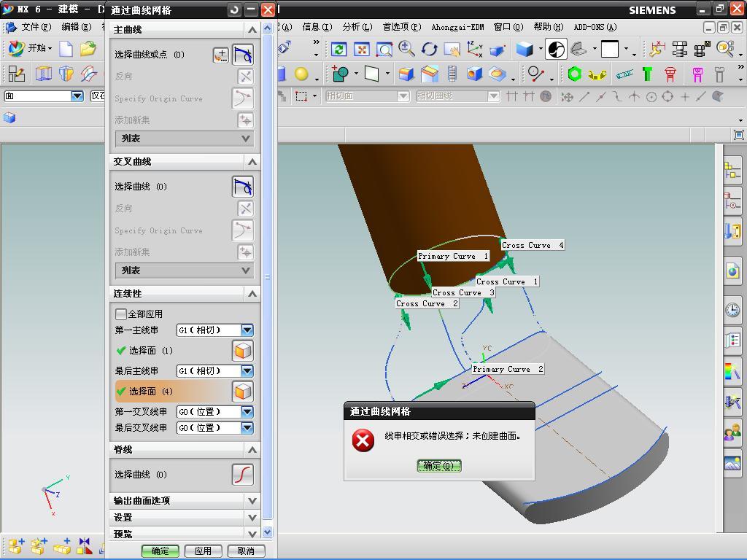
Task: Click the Open folder icon
Action: [88, 49]
